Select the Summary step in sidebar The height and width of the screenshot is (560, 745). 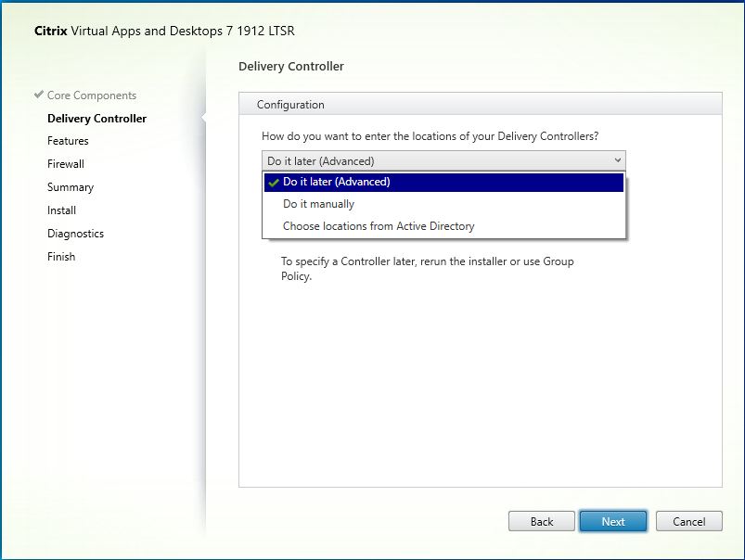(71, 187)
